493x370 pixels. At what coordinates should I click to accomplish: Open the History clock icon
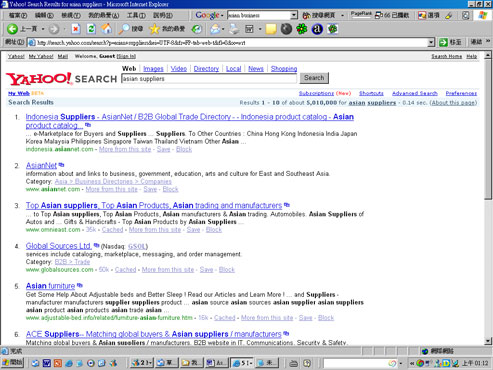click(x=197, y=29)
